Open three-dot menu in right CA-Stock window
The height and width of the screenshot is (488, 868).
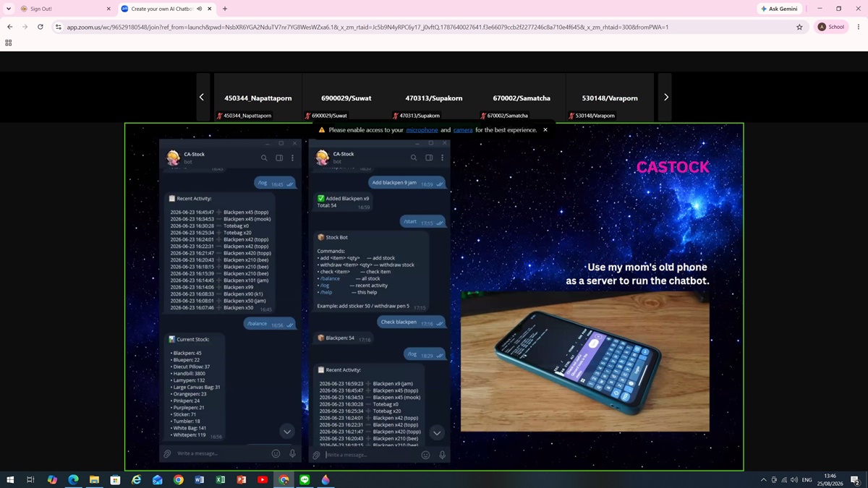click(x=443, y=158)
